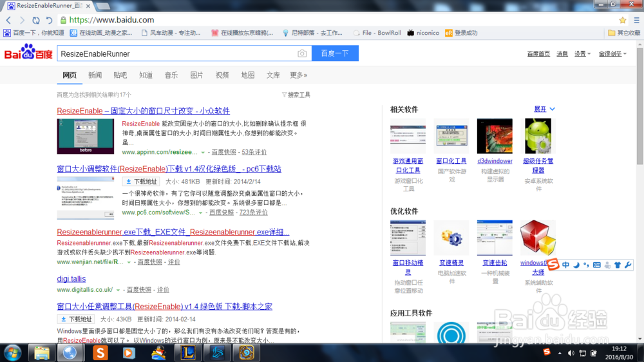The image size is (644, 362).
Task: Open the media player taskbar icon
Action: click(x=129, y=353)
